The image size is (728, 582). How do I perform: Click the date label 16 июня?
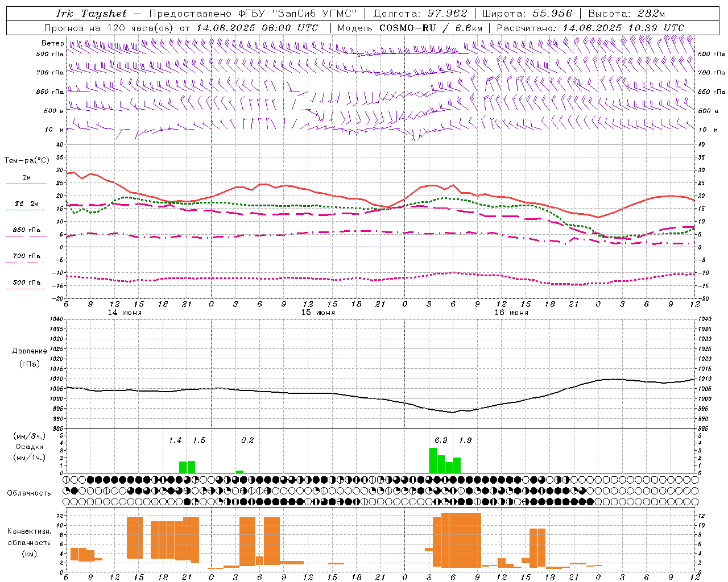click(511, 313)
